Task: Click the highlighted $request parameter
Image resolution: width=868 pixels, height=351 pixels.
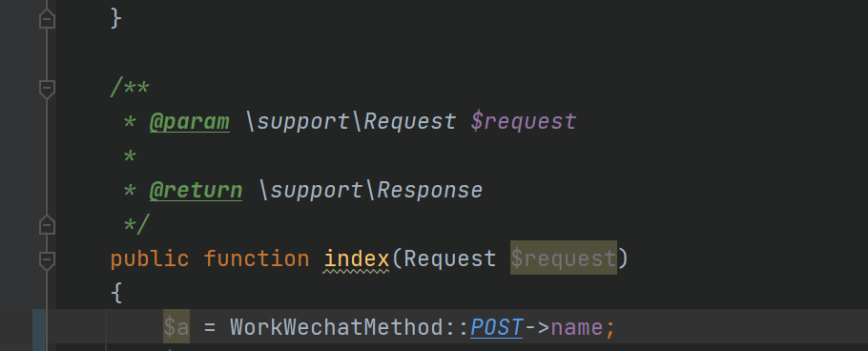Action: point(564,258)
